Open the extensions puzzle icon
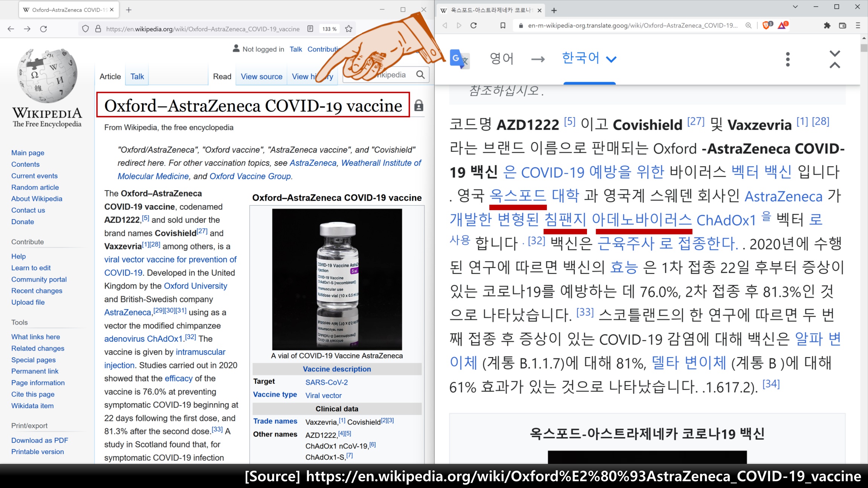This screenshot has height=488, width=868. tap(827, 25)
